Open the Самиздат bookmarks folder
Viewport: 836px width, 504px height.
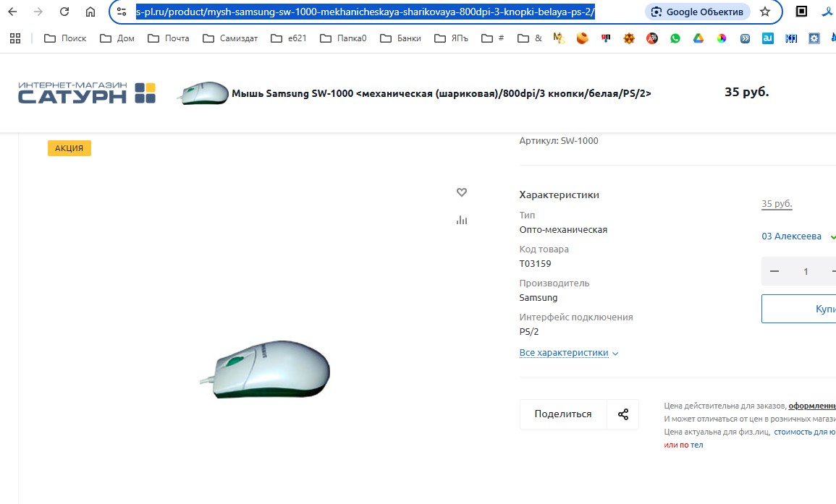pyautogui.click(x=230, y=38)
